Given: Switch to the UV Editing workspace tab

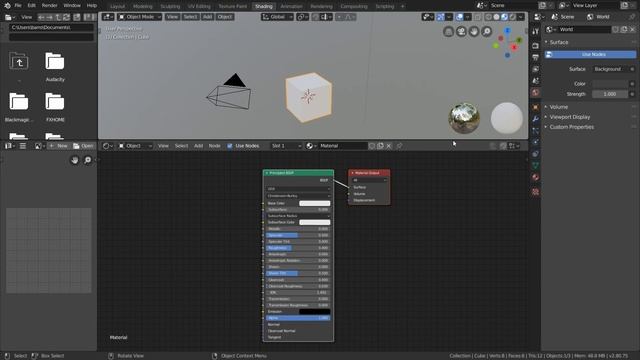Looking at the screenshot, I should (x=199, y=7).
